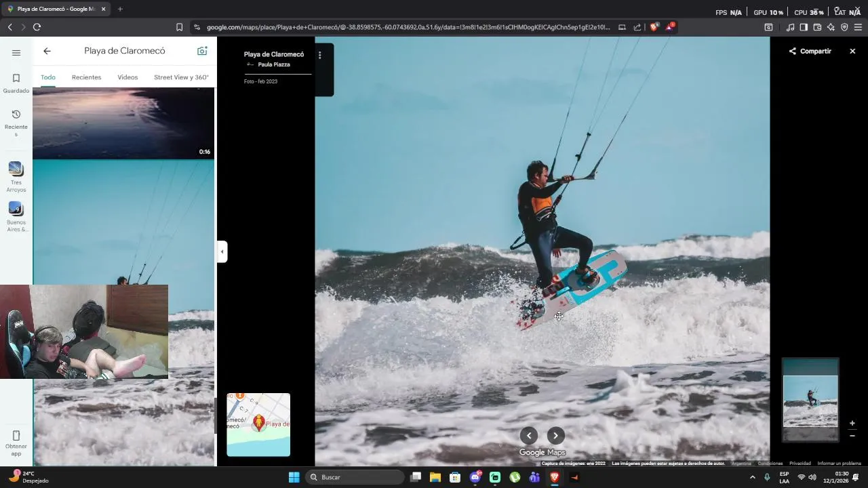
Task: Open Microsoft Teams from the taskbar
Action: click(534, 477)
